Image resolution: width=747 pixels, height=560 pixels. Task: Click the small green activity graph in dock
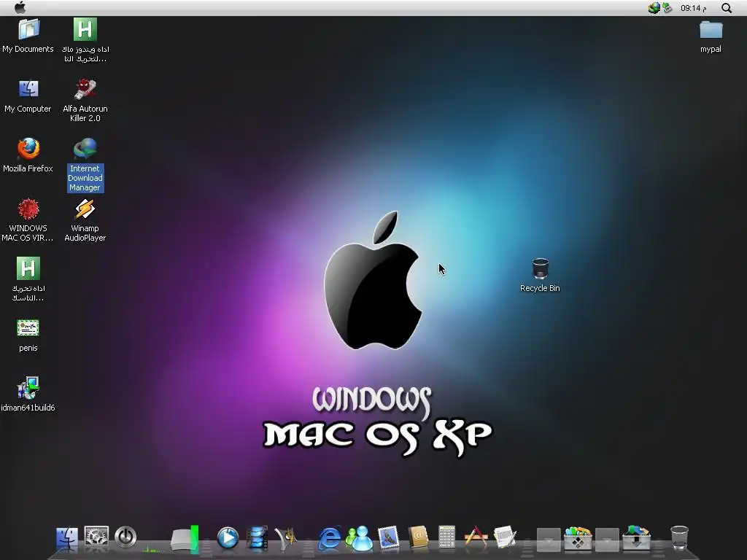(x=153, y=549)
